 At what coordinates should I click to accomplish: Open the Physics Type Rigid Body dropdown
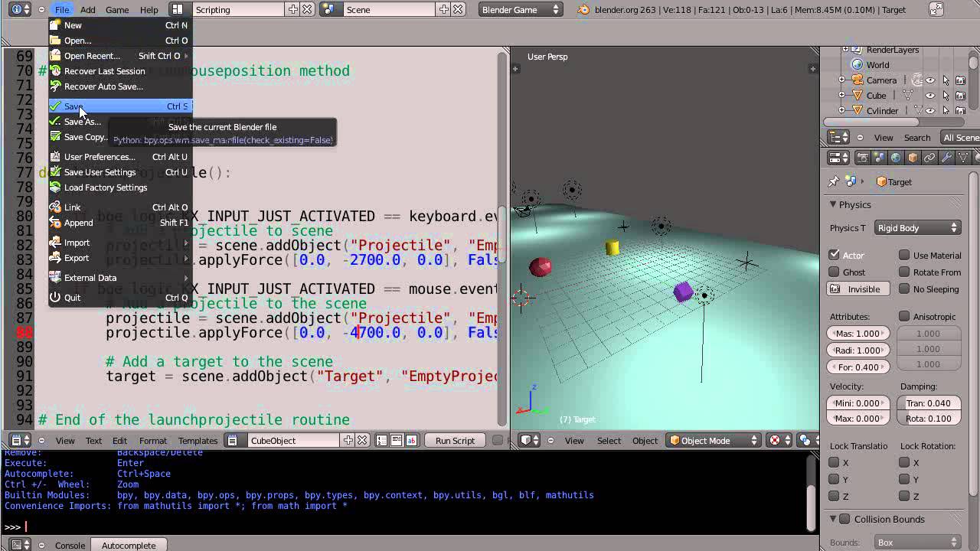917,228
